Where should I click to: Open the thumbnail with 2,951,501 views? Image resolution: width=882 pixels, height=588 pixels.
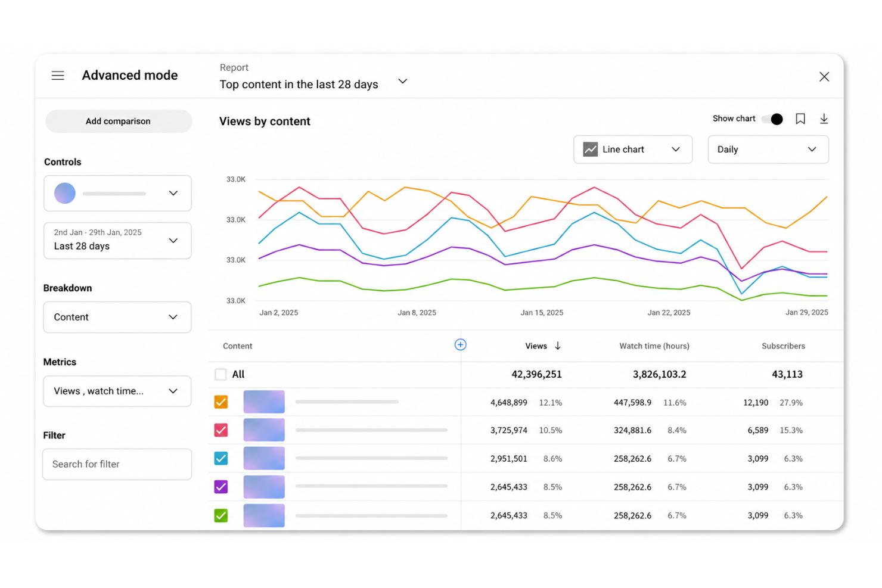point(264,458)
